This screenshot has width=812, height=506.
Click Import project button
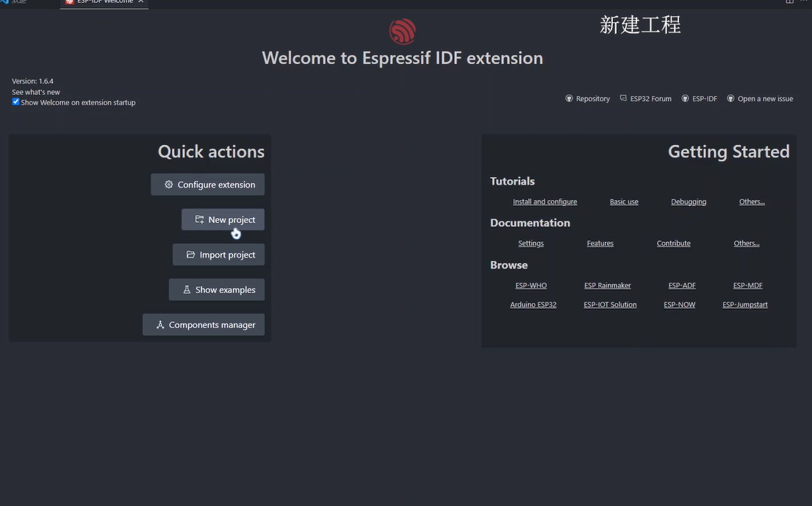tap(218, 254)
